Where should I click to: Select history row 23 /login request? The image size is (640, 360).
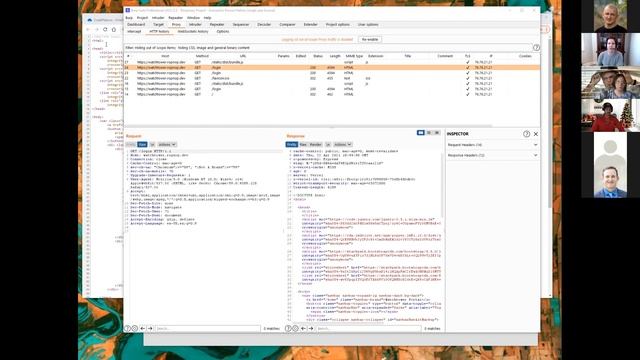331,73
